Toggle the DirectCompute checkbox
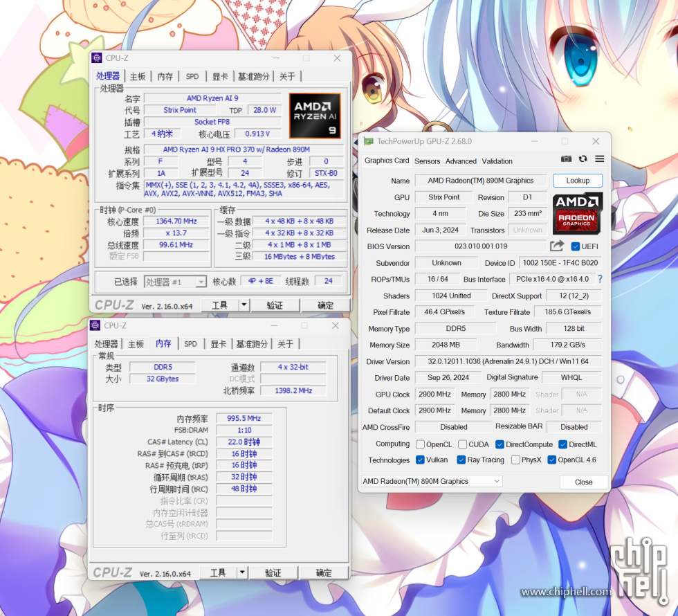 click(x=500, y=444)
